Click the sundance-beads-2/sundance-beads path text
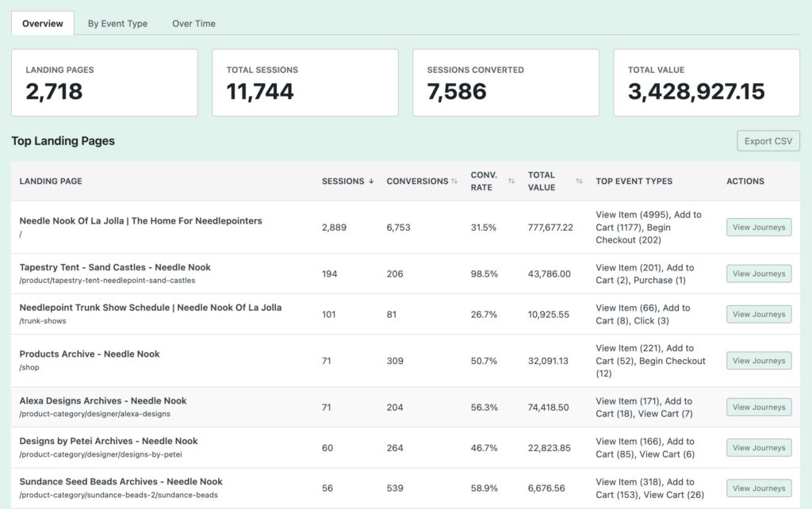The image size is (812, 509). (119, 495)
